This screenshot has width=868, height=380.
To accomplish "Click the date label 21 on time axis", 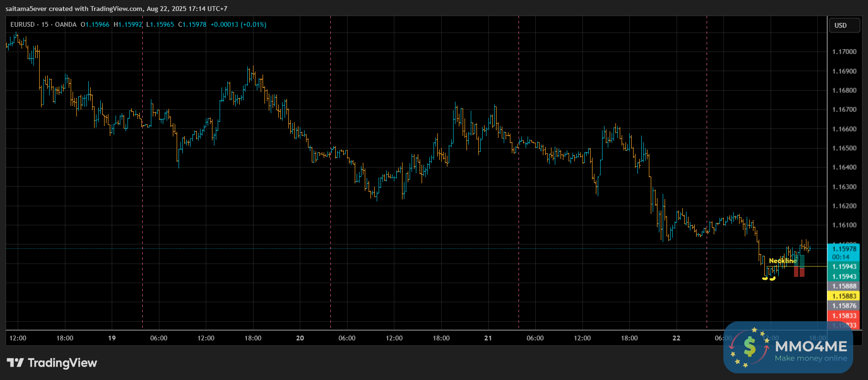I will tap(488, 338).
